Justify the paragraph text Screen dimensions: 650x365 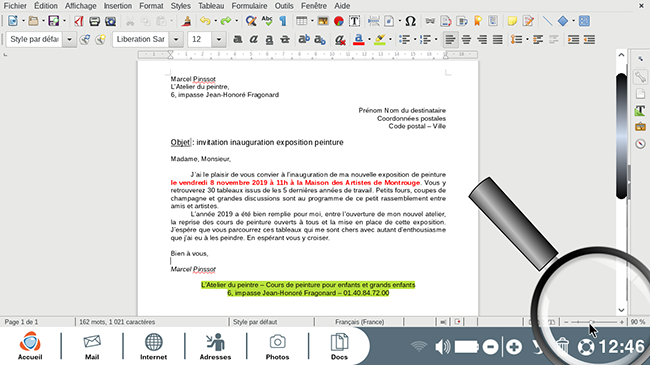[498, 39]
